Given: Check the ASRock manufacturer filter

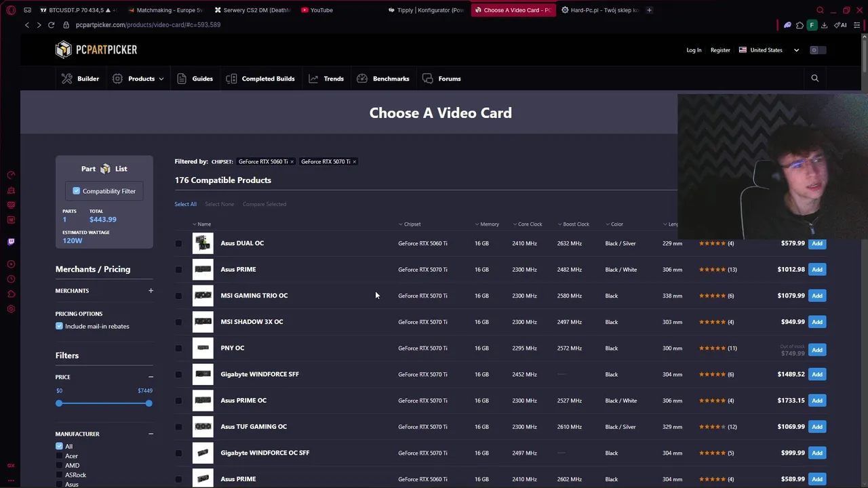Looking at the screenshot, I should click(59, 475).
